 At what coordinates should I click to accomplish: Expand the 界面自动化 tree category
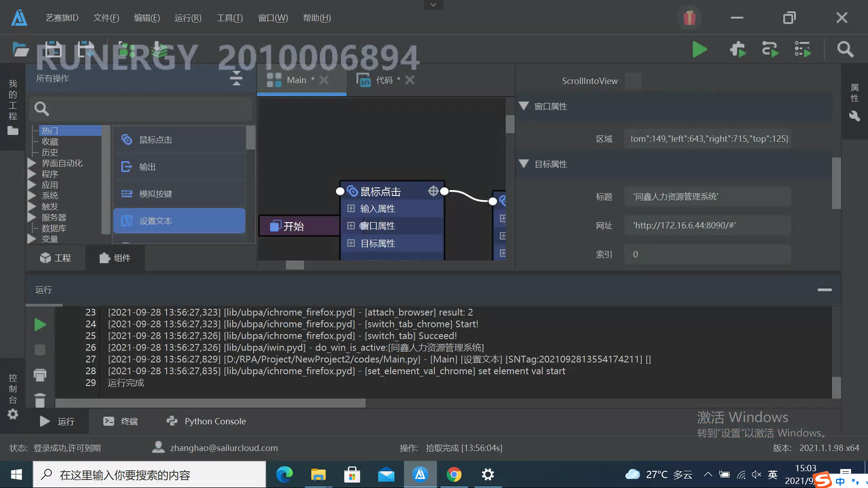click(x=32, y=163)
